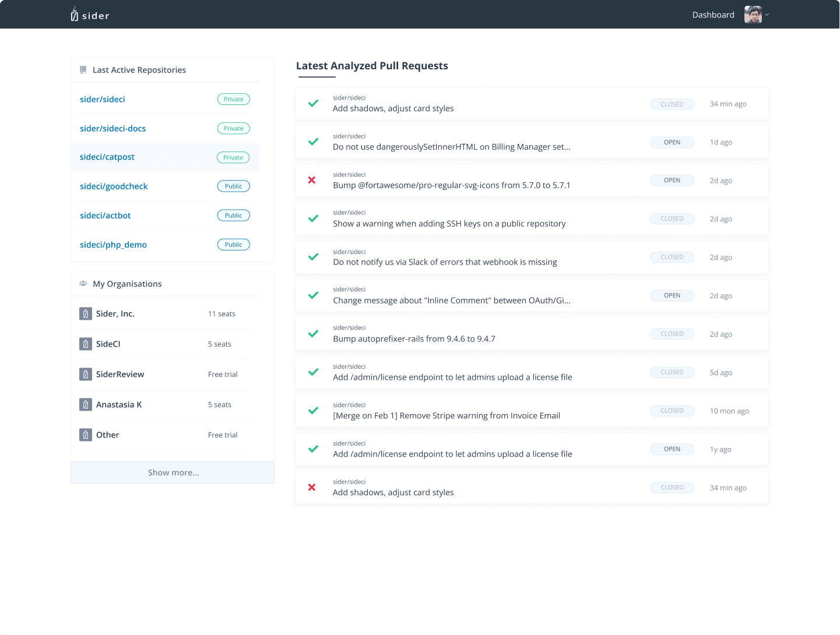Image resolution: width=840 pixels, height=635 pixels.
Task: Select the Other organisation name
Action: click(x=108, y=435)
